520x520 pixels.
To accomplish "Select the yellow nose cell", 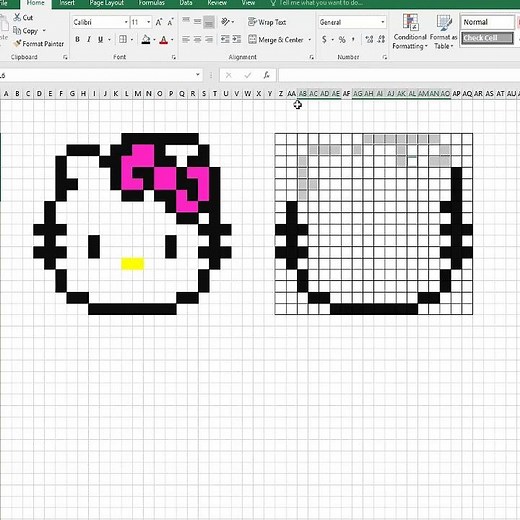I will click(x=133, y=263).
